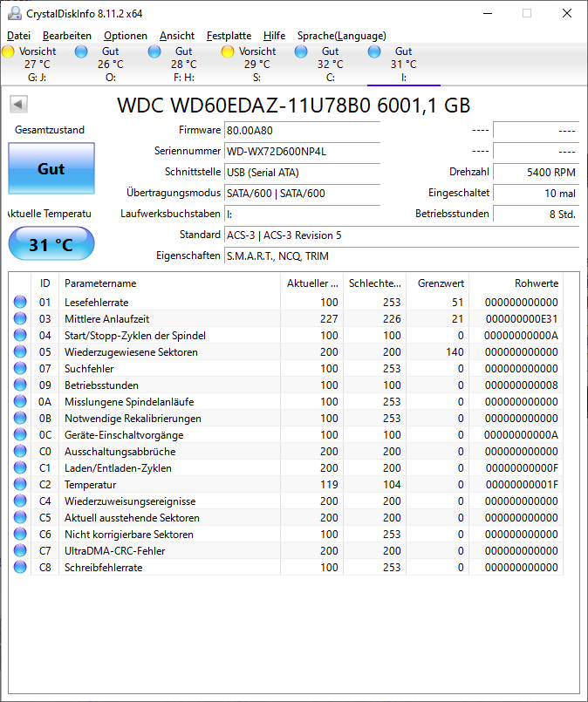Click raw value 00000000000F
Image resolution: width=588 pixels, height=702 pixels.
pos(522,467)
